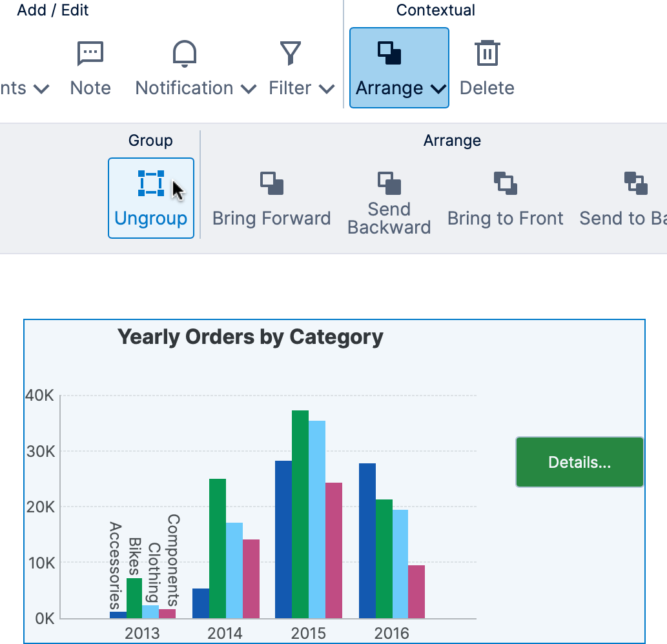Open the Notification dropdown arrow
This screenshot has width=667, height=644.
pos(248,89)
